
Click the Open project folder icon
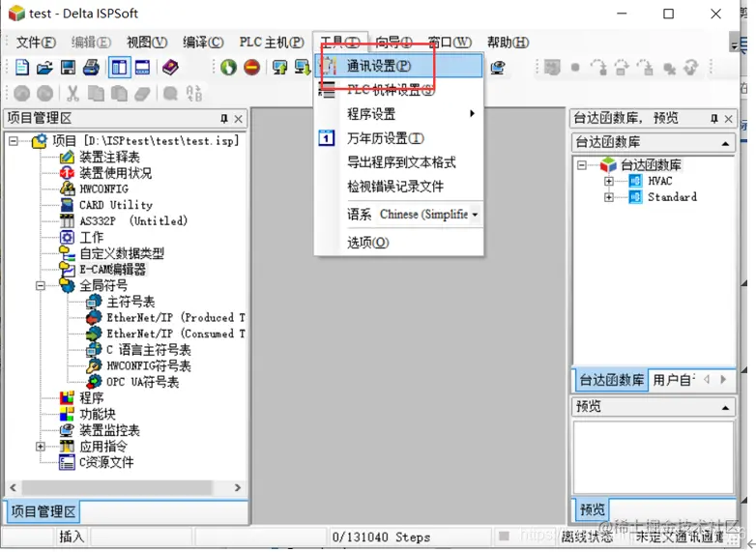(44, 68)
